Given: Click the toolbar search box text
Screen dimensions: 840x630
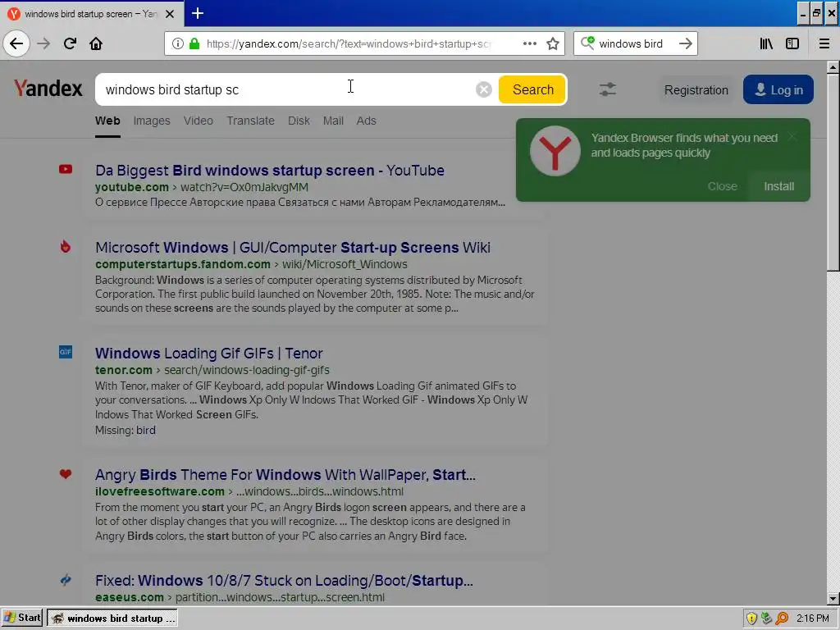Looking at the screenshot, I should click(631, 44).
